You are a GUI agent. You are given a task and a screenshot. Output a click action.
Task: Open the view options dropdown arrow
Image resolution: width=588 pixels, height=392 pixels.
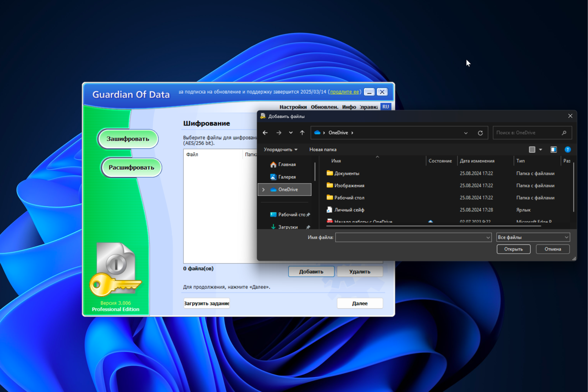(x=541, y=150)
